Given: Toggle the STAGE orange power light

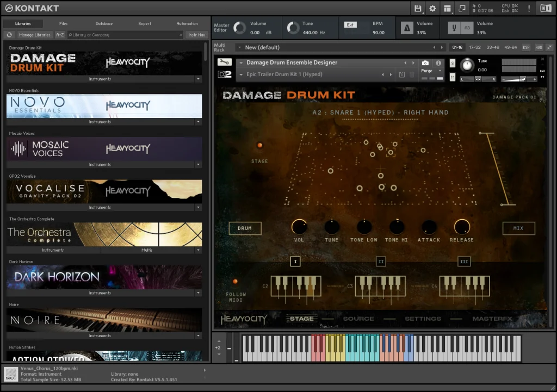Looking at the screenshot, I should [x=259, y=145].
